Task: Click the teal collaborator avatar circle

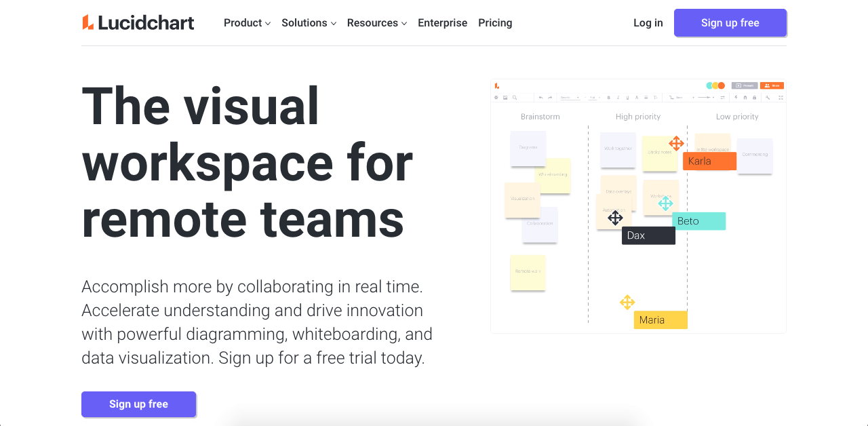Action: point(709,85)
